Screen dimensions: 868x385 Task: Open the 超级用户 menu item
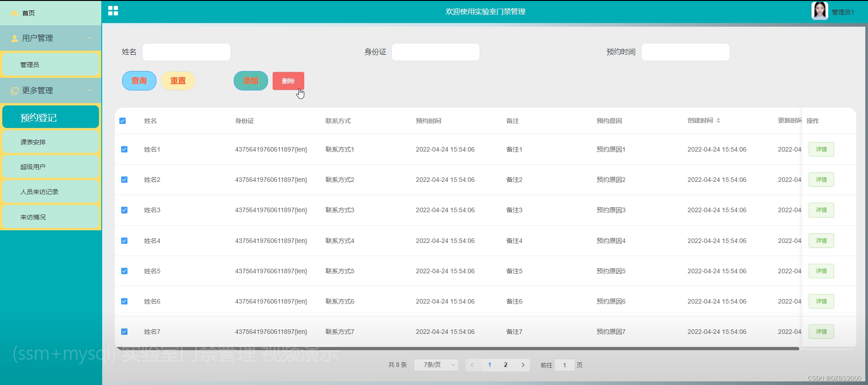pyautogui.click(x=51, y=167)
